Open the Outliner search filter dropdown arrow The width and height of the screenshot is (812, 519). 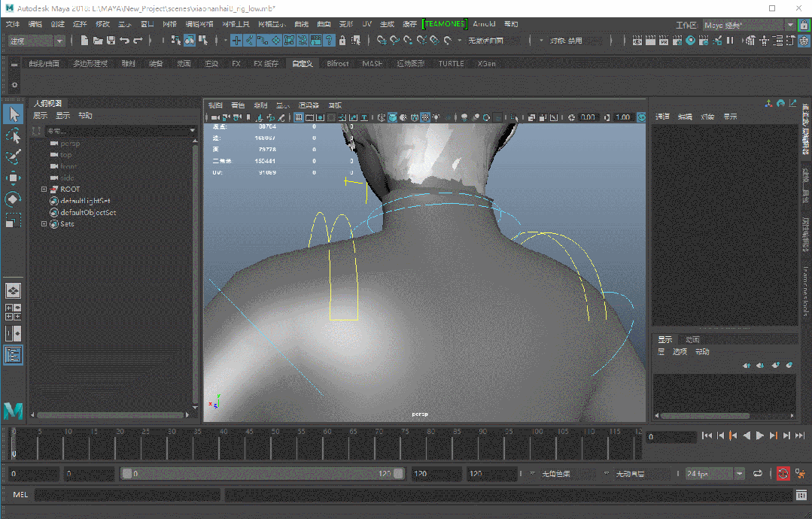(192, 131)
